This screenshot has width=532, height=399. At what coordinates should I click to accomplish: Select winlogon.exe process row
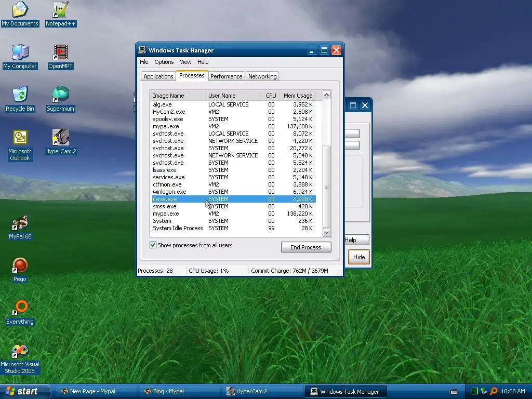point(234,192)
